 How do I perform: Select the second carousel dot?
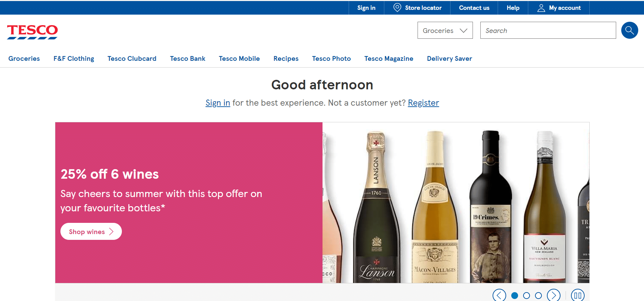coord(527,296)
